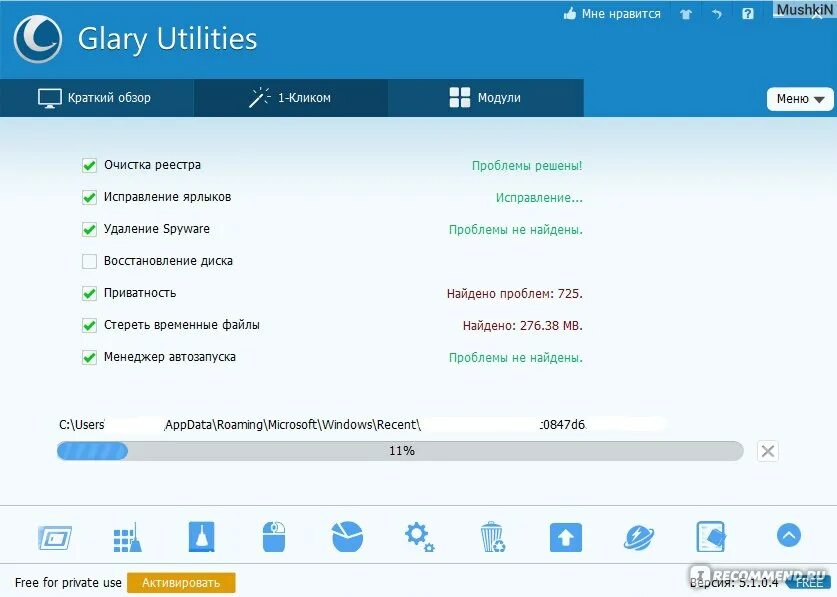Click 'Найдено: 276.38 MB.' result link
The image size is (837, 597).
pyautogui.click(x=523, y=326)
